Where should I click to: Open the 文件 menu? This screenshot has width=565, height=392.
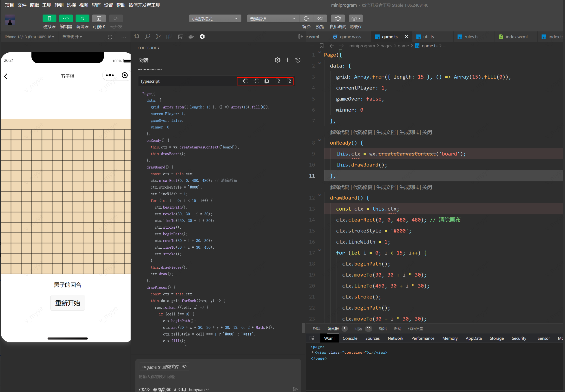[22, 5]
